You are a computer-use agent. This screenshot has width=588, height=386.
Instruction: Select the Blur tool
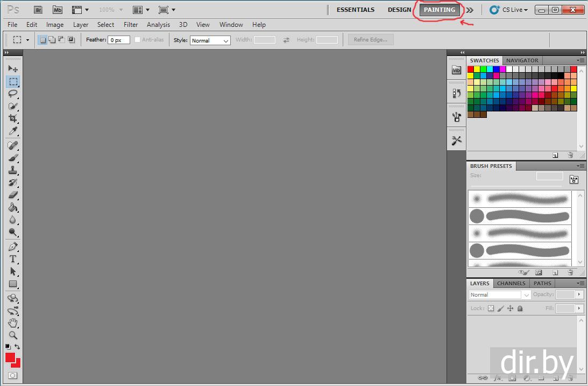tap(13, 220)
